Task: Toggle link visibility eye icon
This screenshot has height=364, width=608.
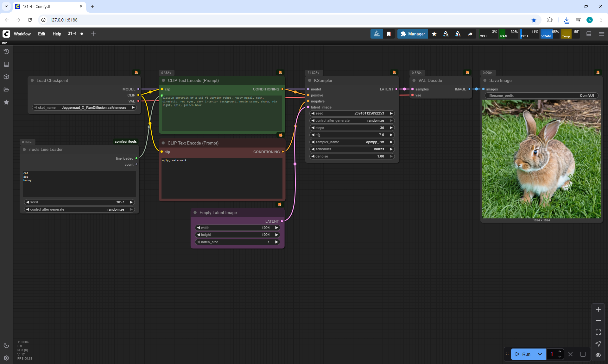Action: click(x=598, y=355)
